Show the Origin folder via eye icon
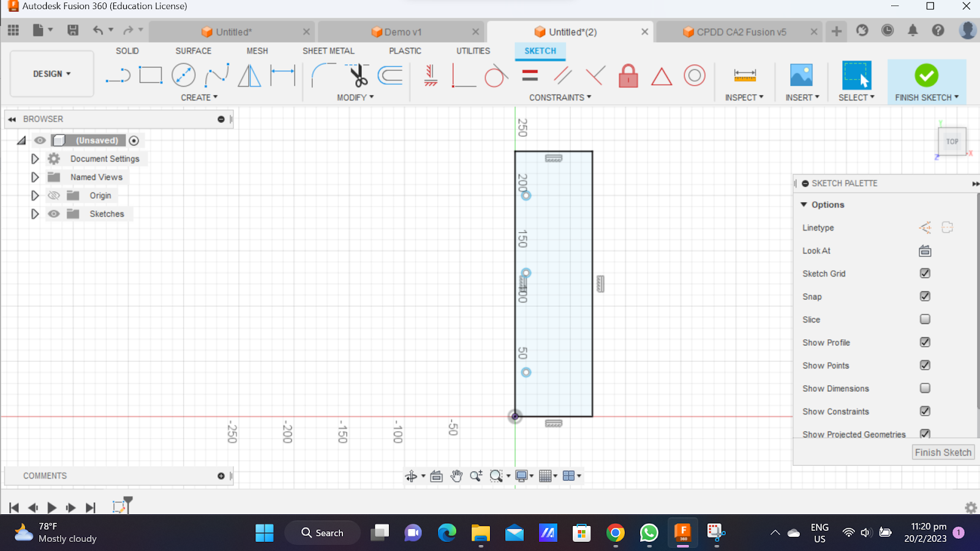980x551 pixels. click(x=54, y=195)
